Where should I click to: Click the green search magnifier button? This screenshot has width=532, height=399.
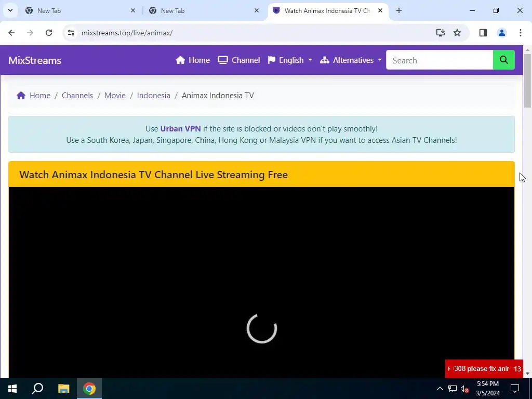pos(504,60)
